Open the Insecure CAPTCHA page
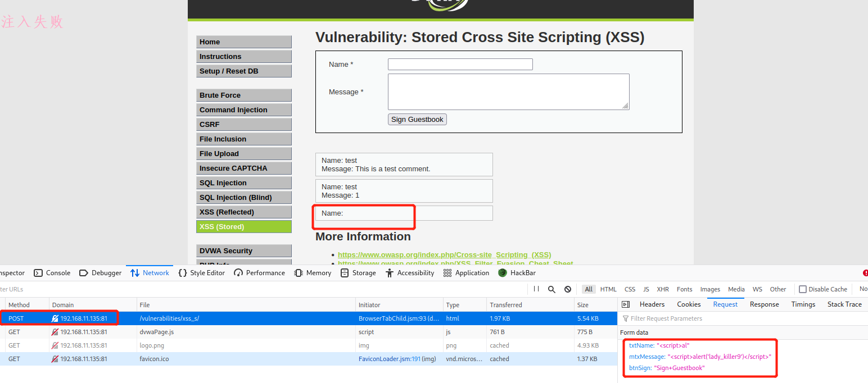The width and height of the screenshot is (868, 383). coord(244,168)
